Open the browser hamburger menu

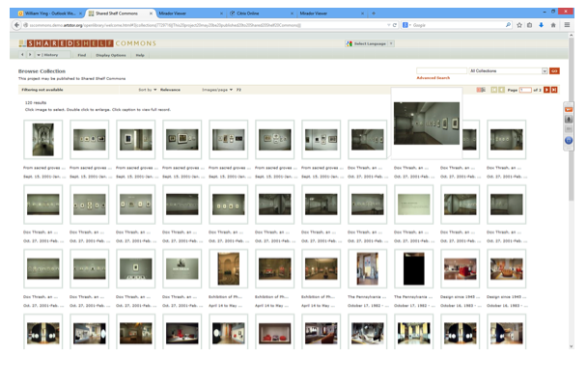(567, 25)
